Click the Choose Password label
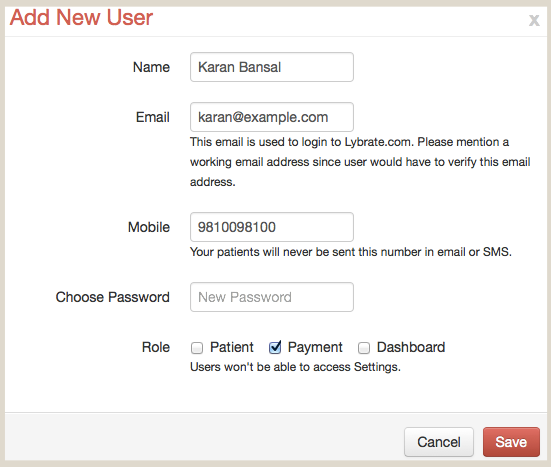This screenshot has width=551, height=467. [113, 297]
